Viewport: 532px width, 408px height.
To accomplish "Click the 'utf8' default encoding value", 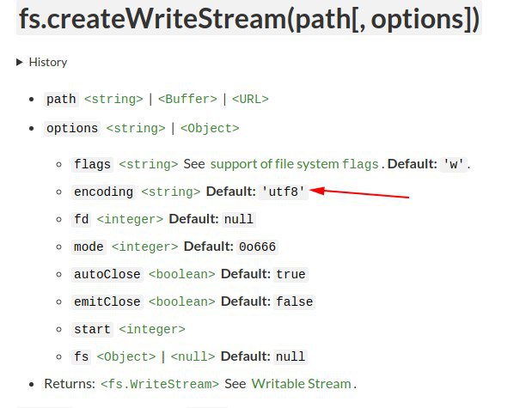I will point(284,192).
